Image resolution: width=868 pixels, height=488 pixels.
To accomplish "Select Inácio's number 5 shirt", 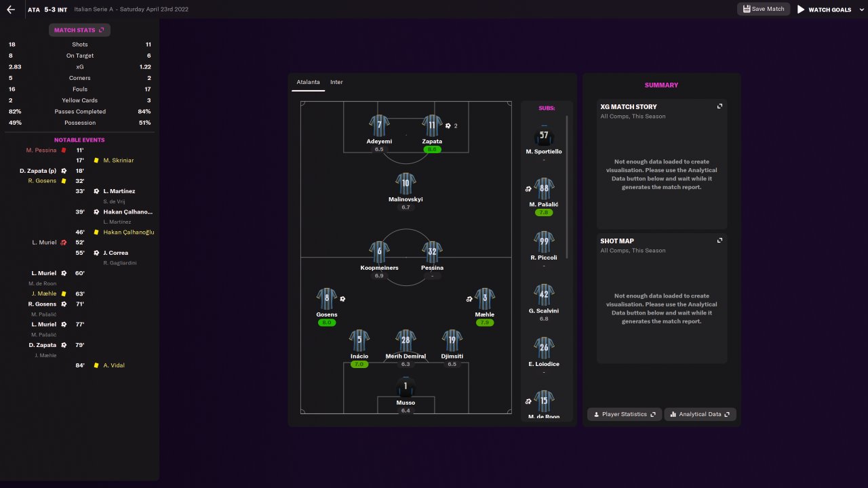I will tap(359, 340).
